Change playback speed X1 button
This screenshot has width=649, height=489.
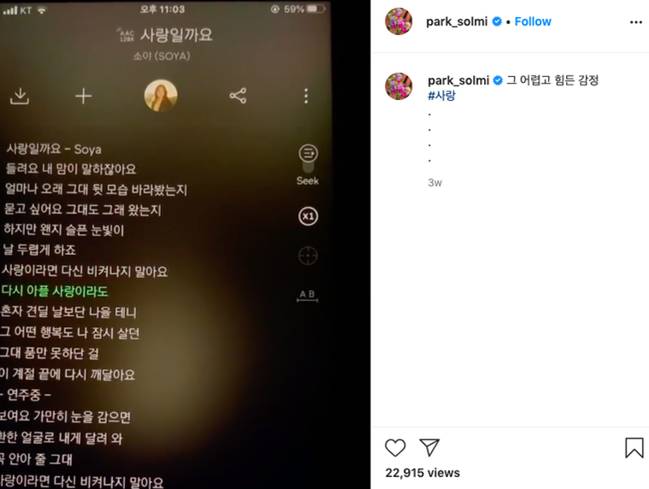(x=308, y=216)
